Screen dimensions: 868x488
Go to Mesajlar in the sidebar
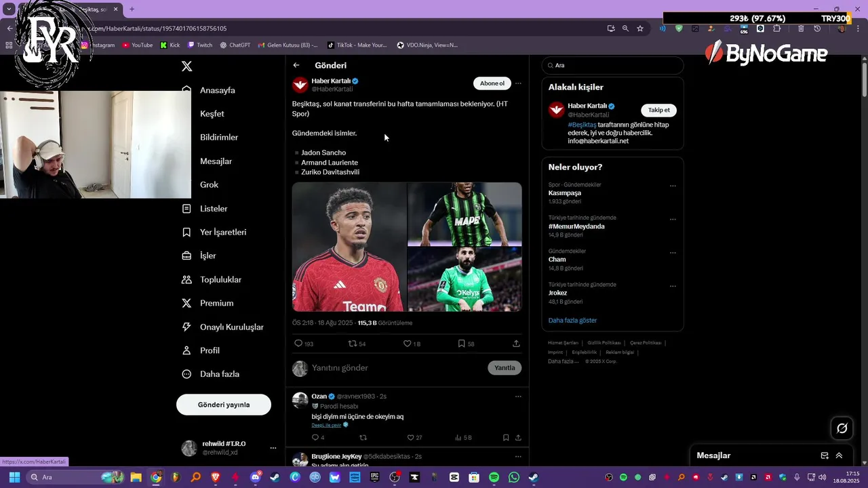(x=216, y=161)
